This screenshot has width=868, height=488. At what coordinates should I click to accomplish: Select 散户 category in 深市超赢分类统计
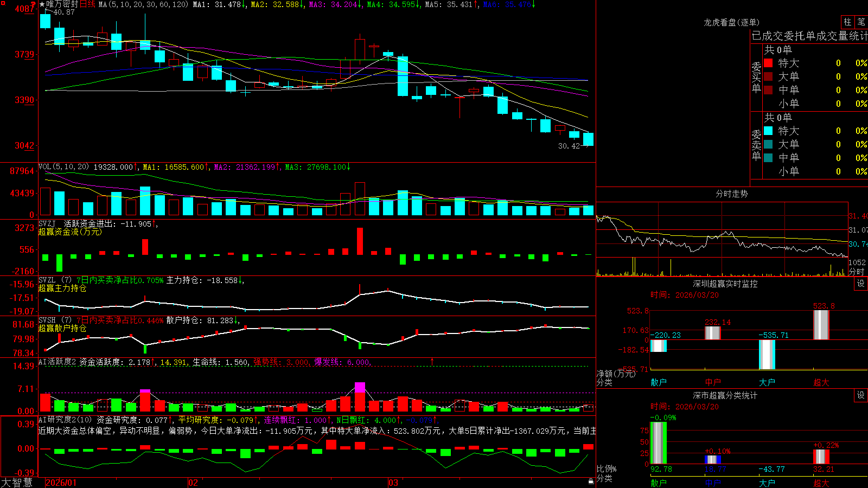[x=659, y=483]
